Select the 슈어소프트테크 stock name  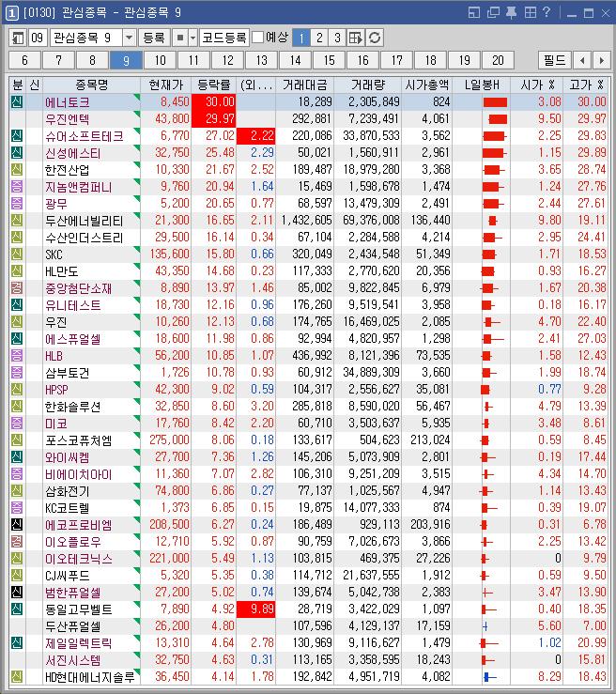[x=85, y=136]
